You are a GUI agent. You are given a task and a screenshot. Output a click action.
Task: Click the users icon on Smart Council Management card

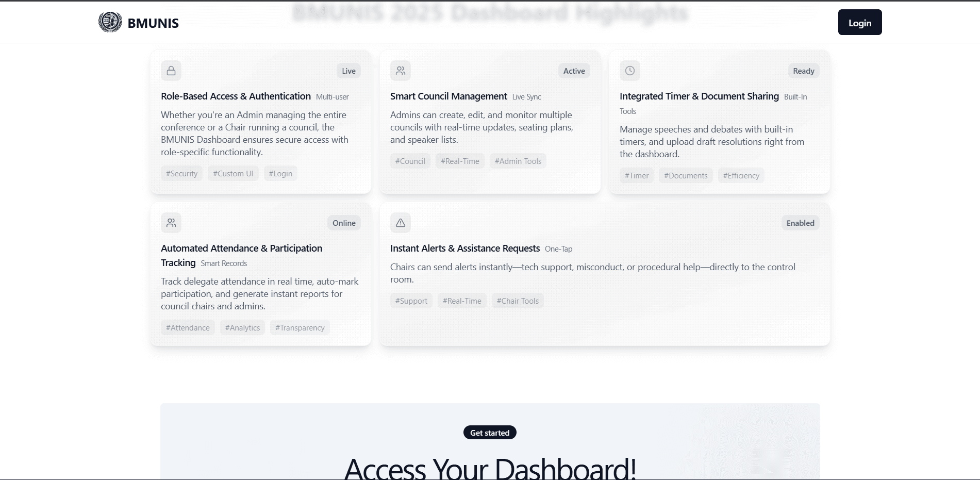pos(401,71)
